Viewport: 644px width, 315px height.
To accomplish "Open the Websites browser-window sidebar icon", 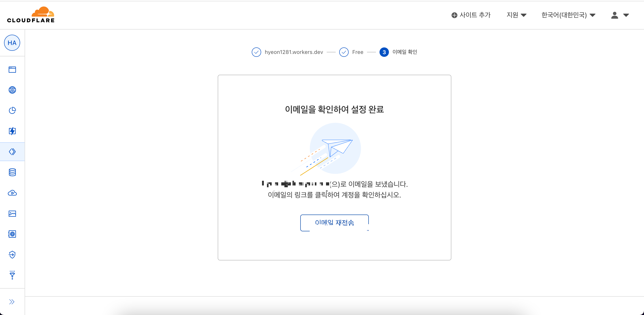I will 12,70.
